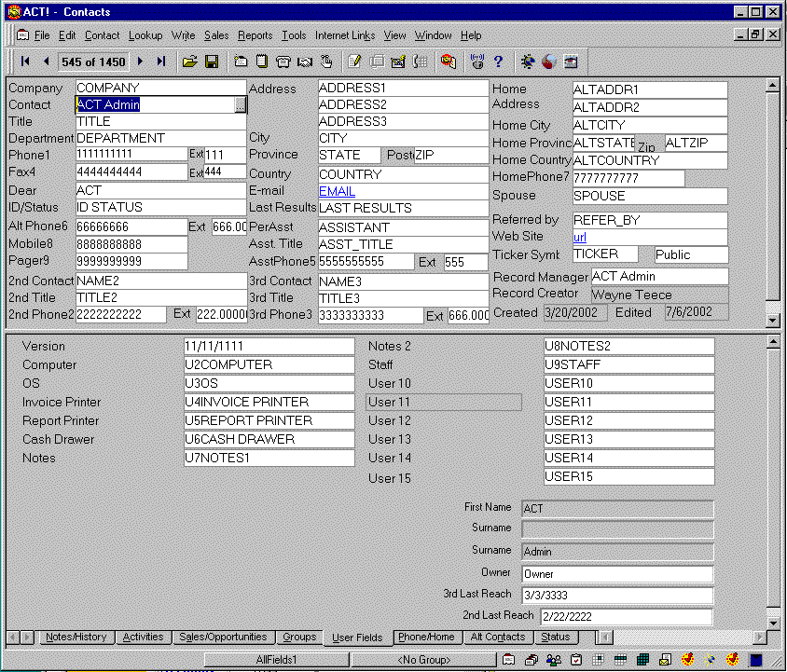Go to the first contact record
This screenshot has height=672, width=787.
point(25,62)
